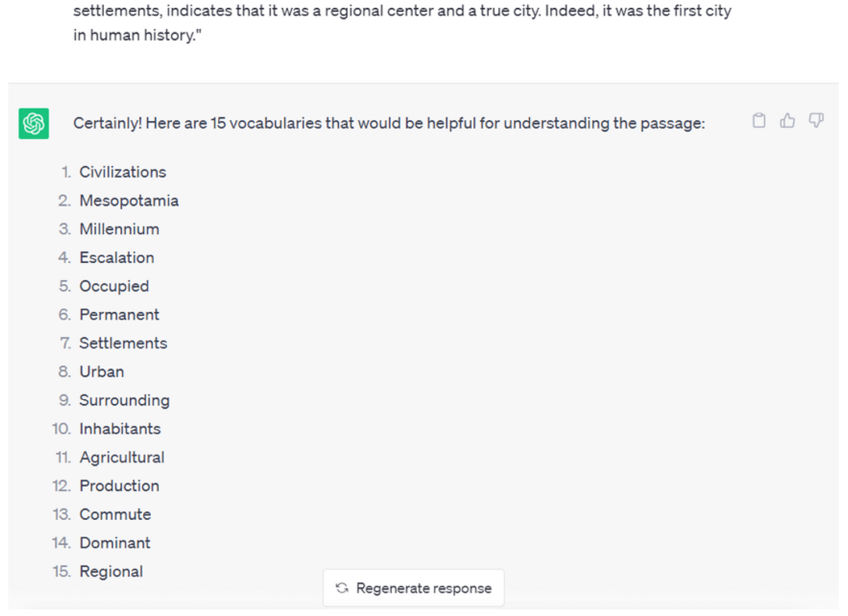
Task: Click the green ChatGPT logo avatar
Action: [33, 124]
